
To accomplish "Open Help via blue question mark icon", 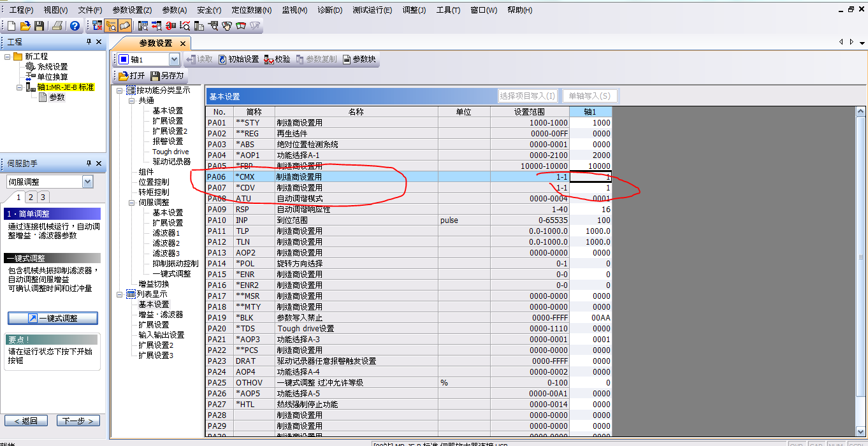I will pos(75,26).
